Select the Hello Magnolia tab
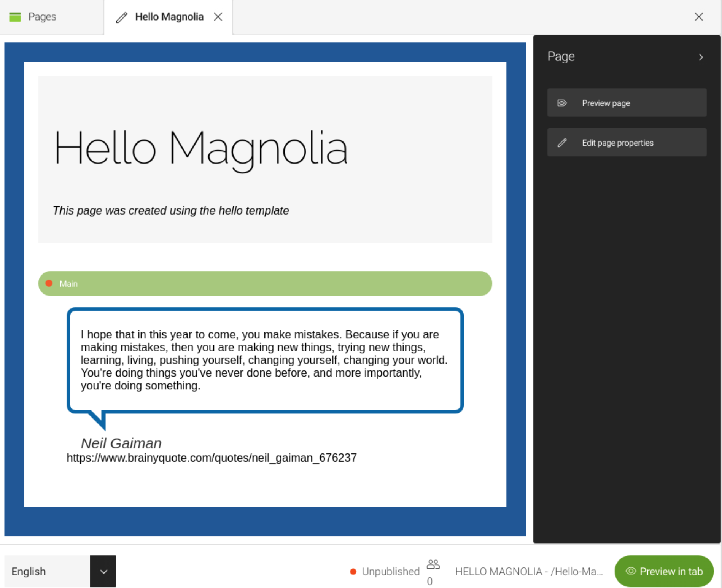Image resolution: width=722 pixels, height=588 pixels. (x=169, y=17)
